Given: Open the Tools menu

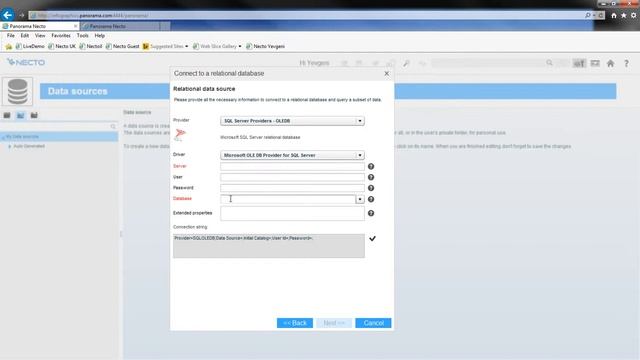Looking at the screenshot, I should point(82,36).
